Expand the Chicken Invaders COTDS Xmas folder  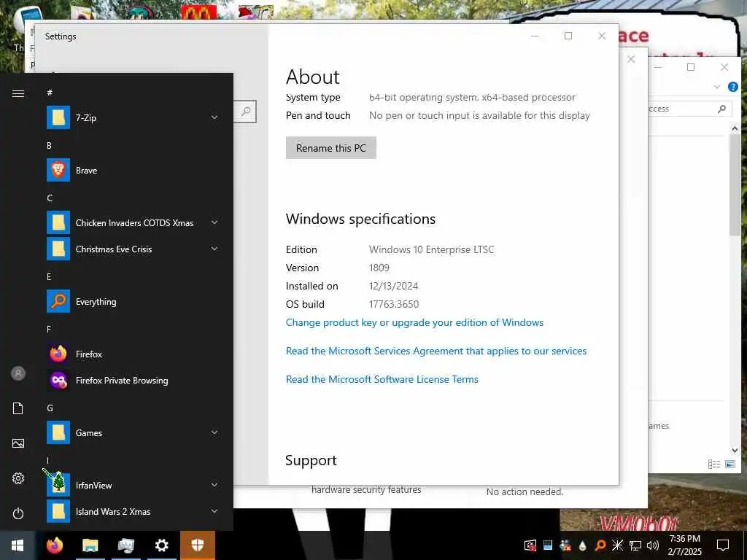214,222
